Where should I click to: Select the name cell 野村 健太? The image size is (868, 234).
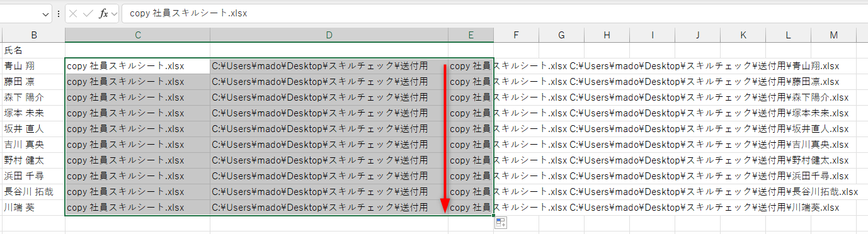33,160
